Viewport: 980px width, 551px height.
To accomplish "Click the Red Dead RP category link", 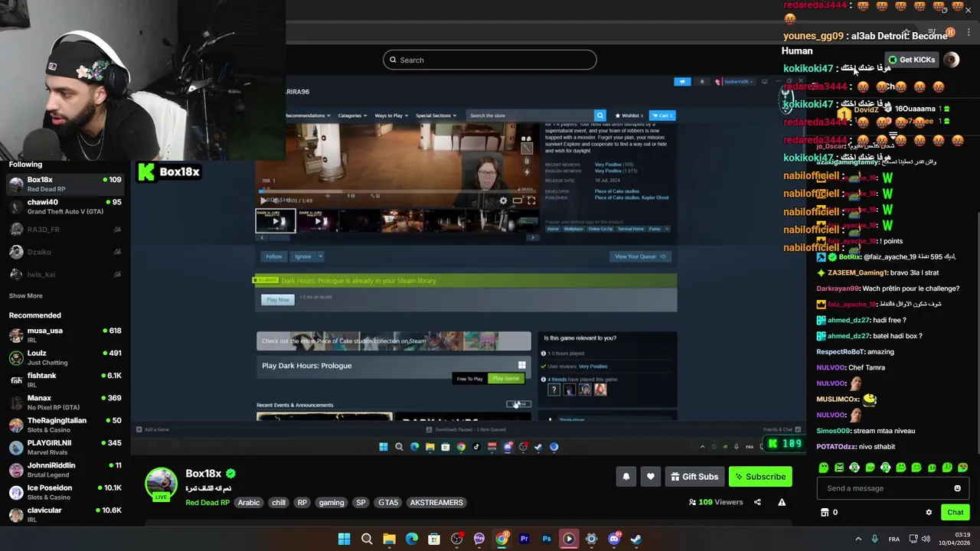I will [x=207, y=503].
